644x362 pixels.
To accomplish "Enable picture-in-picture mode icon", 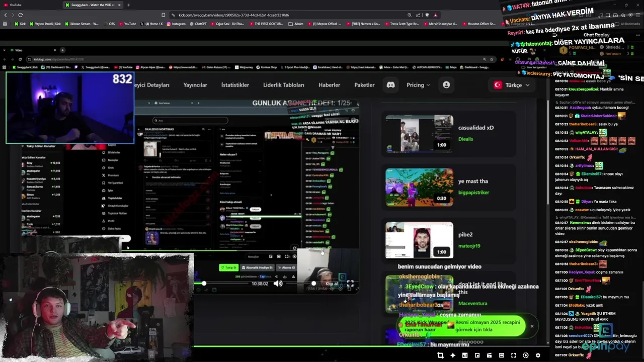I will coord(477,355).
